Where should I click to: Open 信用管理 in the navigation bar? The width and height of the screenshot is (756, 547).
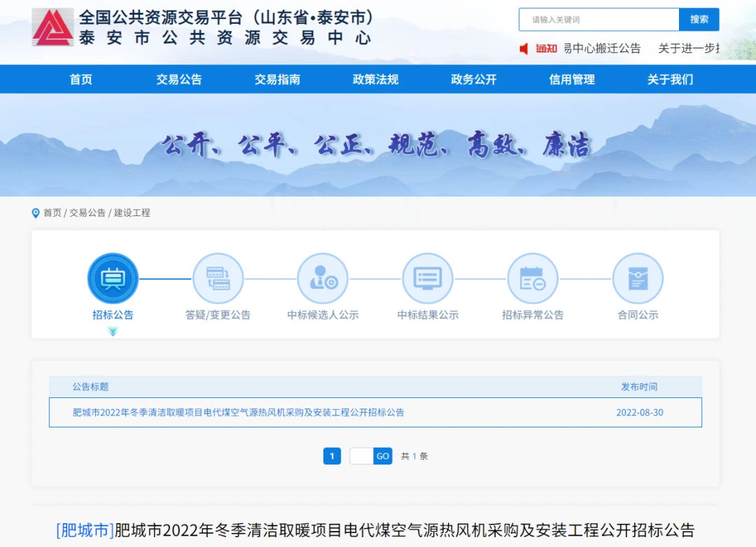click(x=572, y=79)
